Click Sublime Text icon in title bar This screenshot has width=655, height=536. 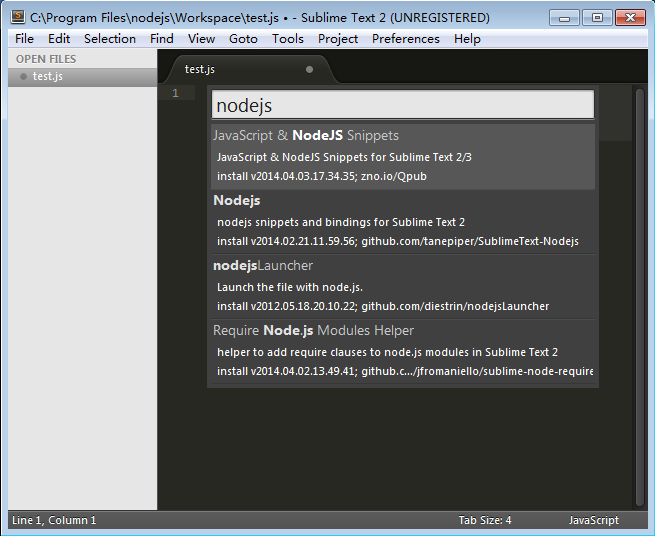coord(18,16)
